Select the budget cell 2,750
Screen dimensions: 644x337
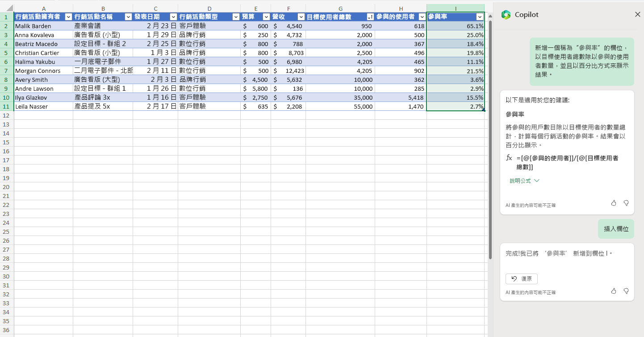(255, 97)
